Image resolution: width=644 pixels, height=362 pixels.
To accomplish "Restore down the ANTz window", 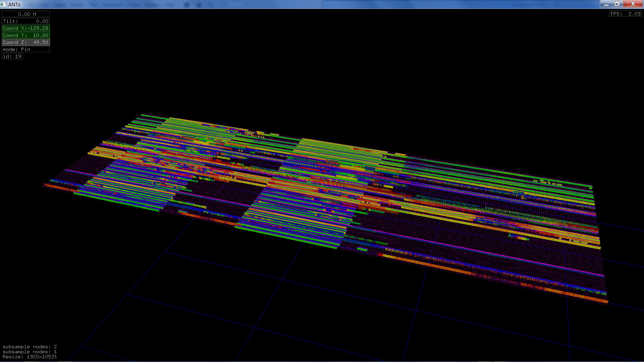I will (x=617, y=4).
